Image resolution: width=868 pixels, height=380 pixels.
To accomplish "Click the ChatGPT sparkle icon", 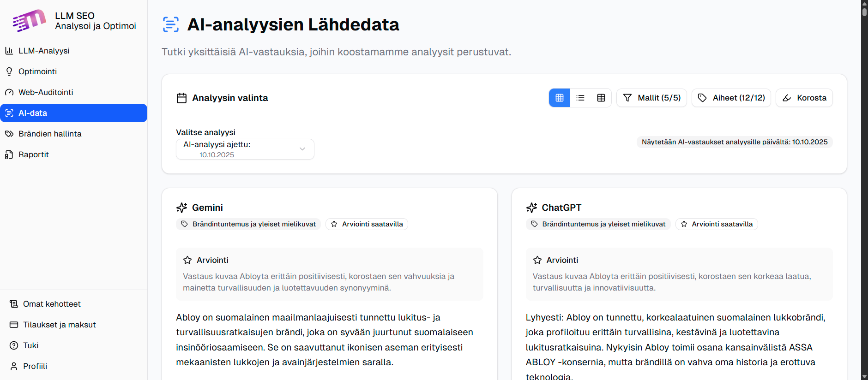I will coord(532,208).
